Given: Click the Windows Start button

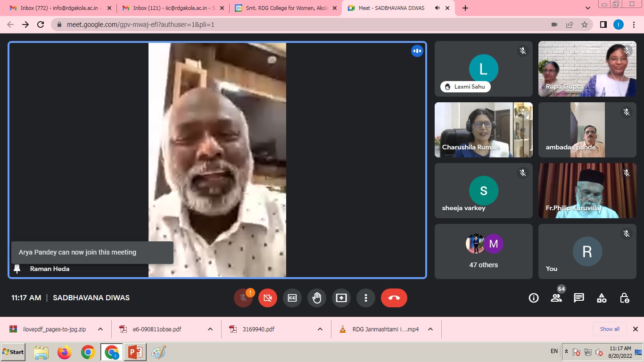Looking at the screenshot, I should [x=13, y=352].
